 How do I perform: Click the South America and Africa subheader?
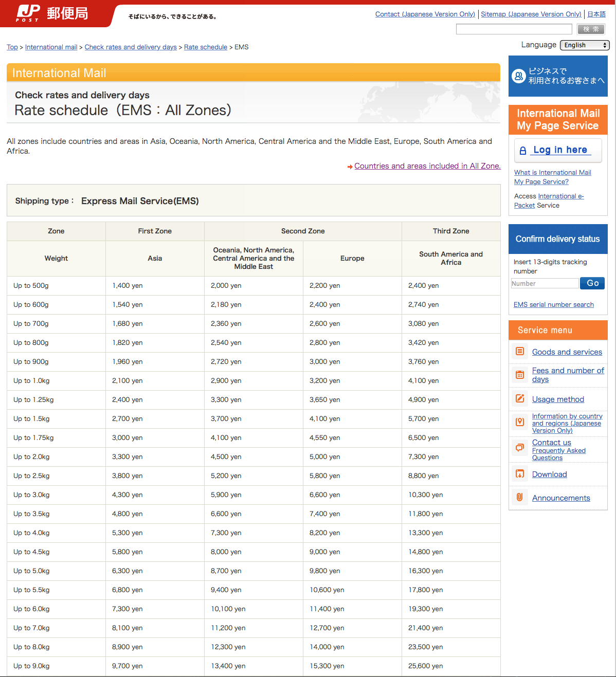(451, 259)
